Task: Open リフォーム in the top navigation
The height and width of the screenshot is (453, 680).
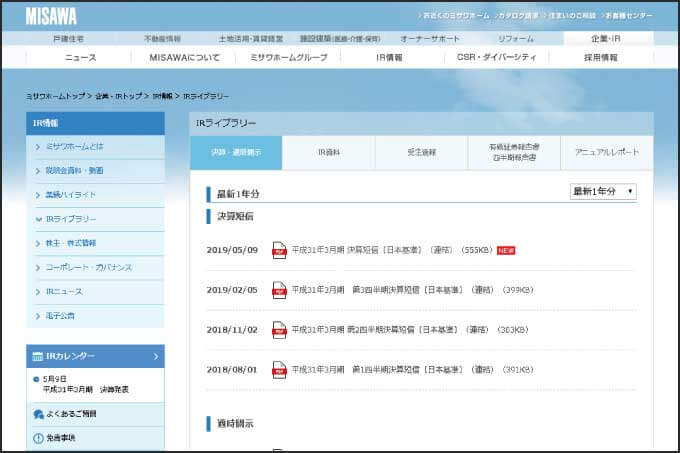Action: click(516, 39)
